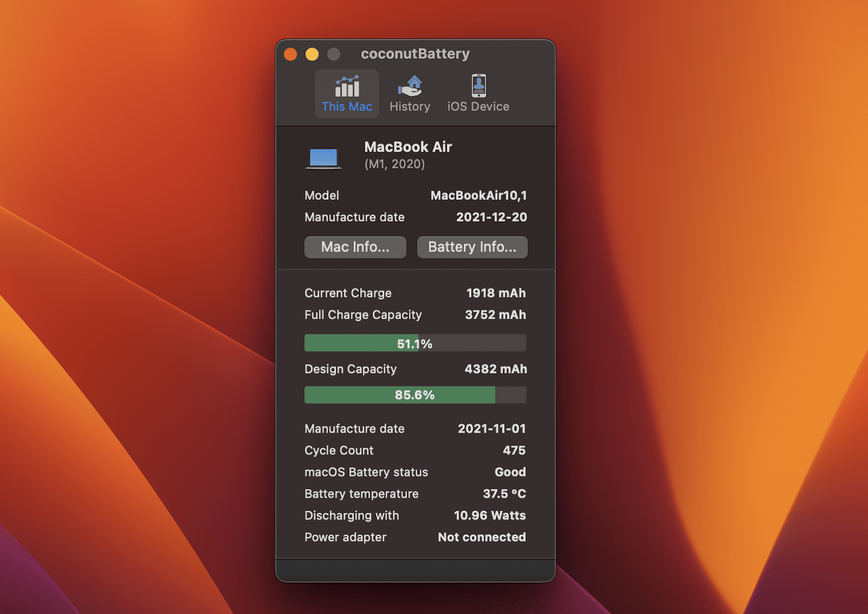Click the (M1, 2020) subtitle
This screenshot has width=868, height=614.
395,164
